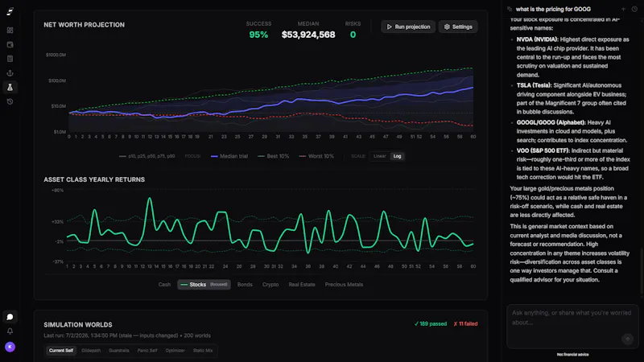Focus on the Best 10% legend item

273,156
